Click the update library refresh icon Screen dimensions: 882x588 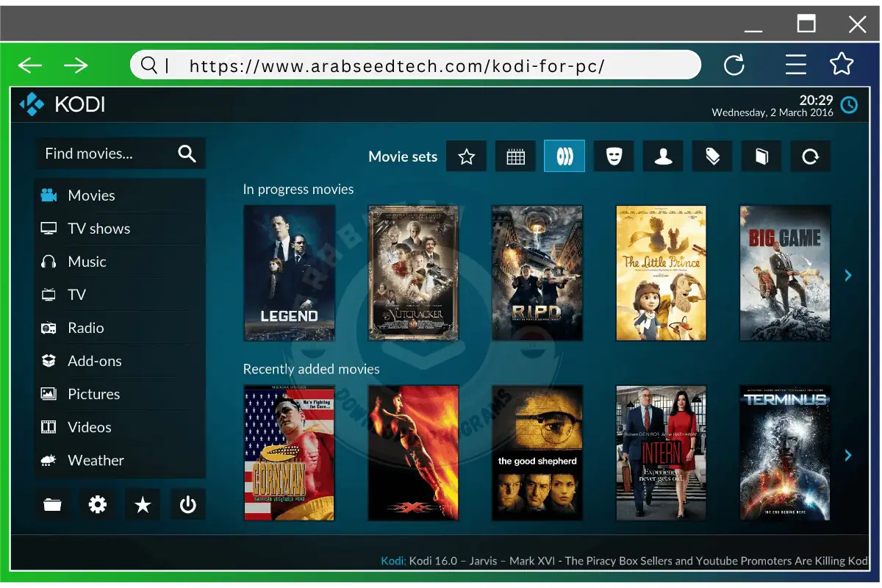tap(810, 157)
